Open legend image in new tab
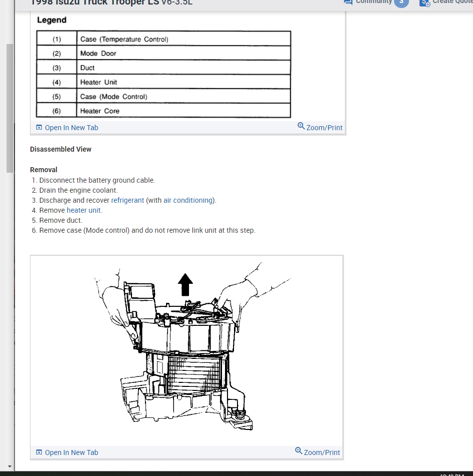Image resolution: width=473 pixels, height=476 pixels. (x=71, y=128)
